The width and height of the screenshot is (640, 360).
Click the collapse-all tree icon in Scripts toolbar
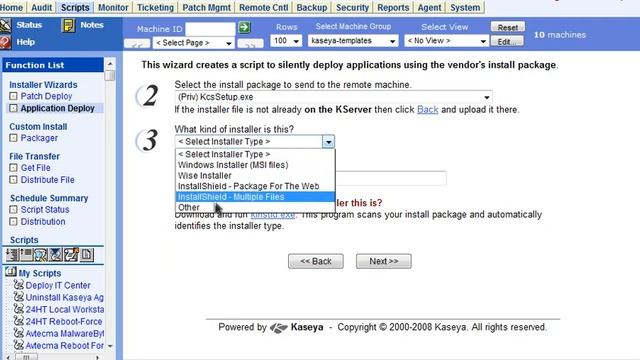27,255
